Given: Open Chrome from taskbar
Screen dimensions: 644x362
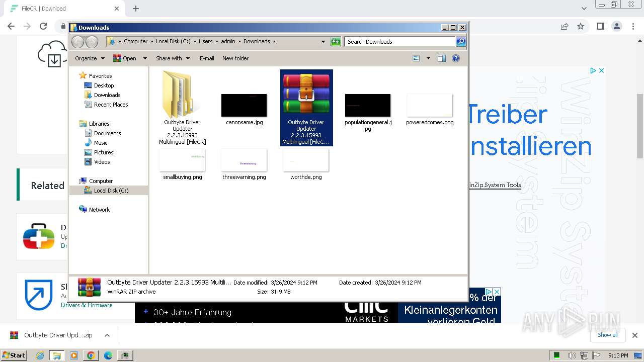Looking at the screenshot, I should click(x=91, y=355).
